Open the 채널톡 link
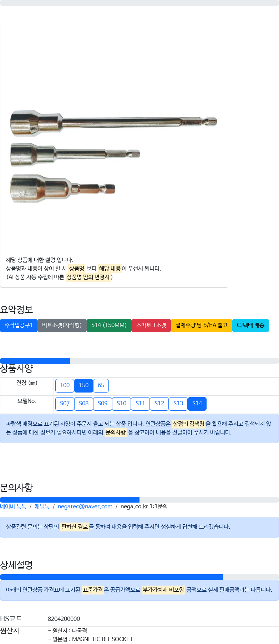 42,507
